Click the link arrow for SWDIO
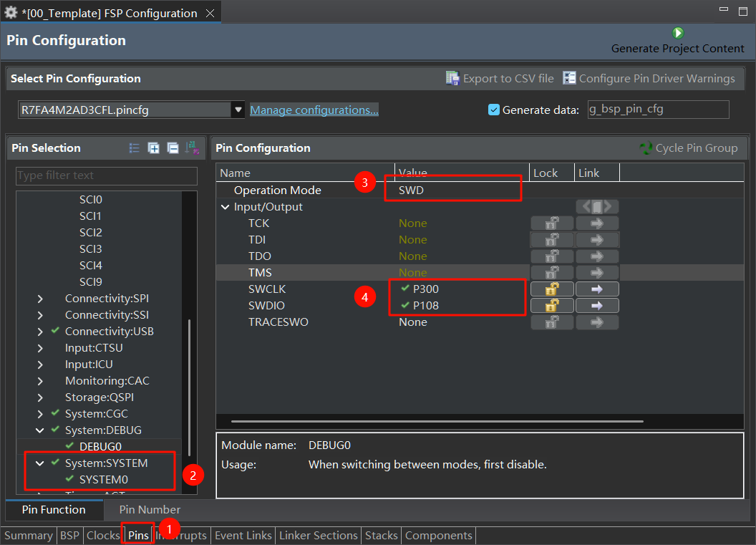The image size is (756, 545). [597, 305]
